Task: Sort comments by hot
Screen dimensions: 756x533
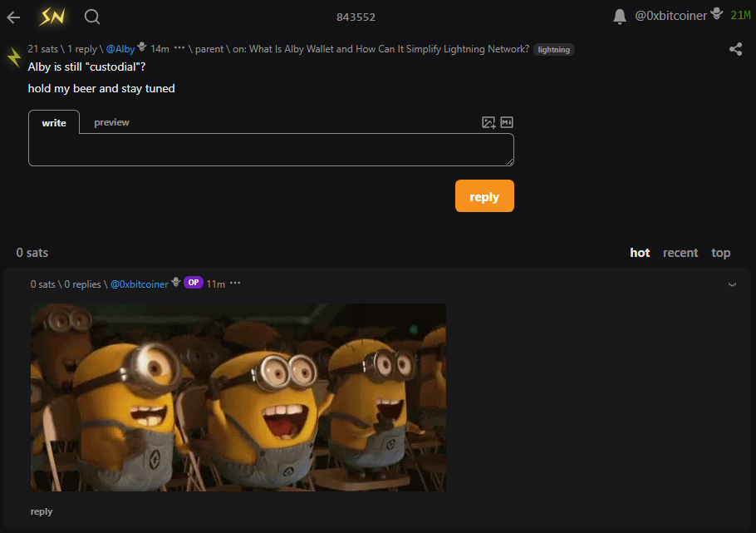Action: pos(640,253)
